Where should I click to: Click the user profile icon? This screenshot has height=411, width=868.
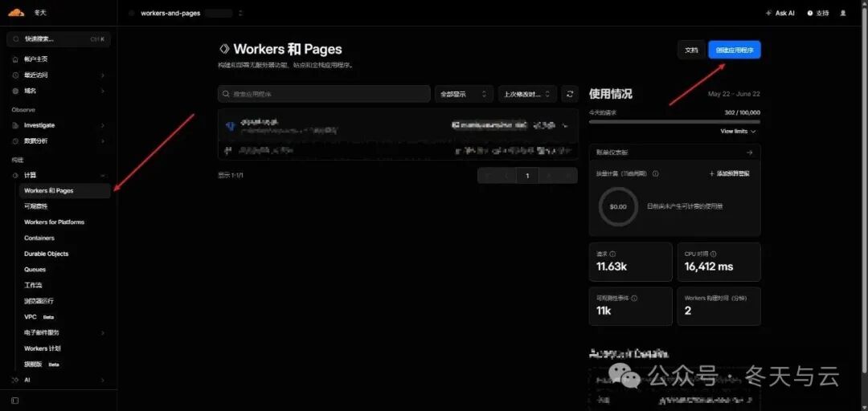(x=843, y=14)
